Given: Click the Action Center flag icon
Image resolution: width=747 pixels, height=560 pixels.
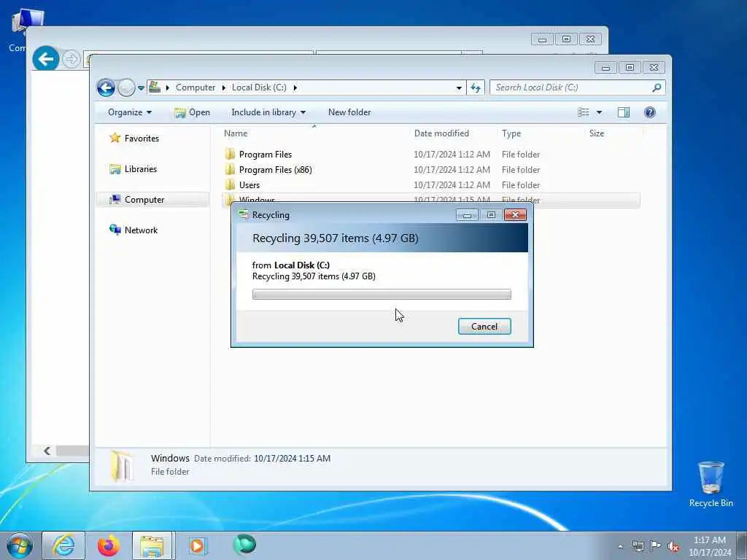Looking at the screenshot, I should pos(656,546).
